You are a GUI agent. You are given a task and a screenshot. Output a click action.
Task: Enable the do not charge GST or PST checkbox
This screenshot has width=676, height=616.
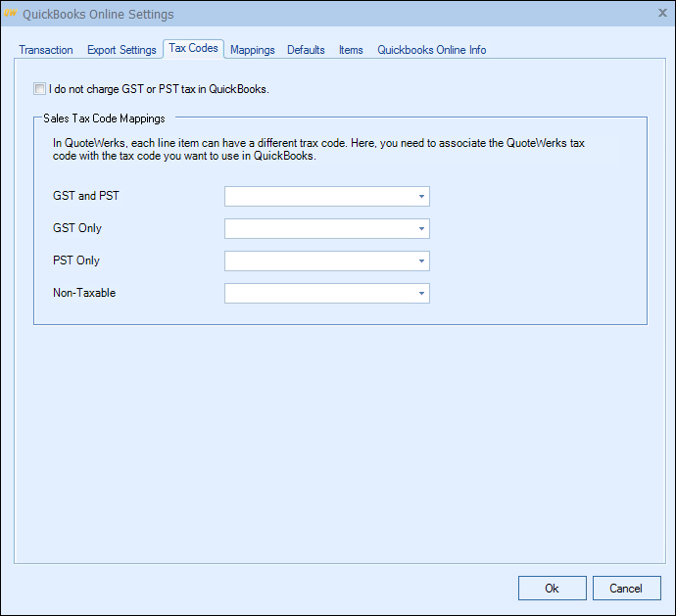click(x=39, y=89)
